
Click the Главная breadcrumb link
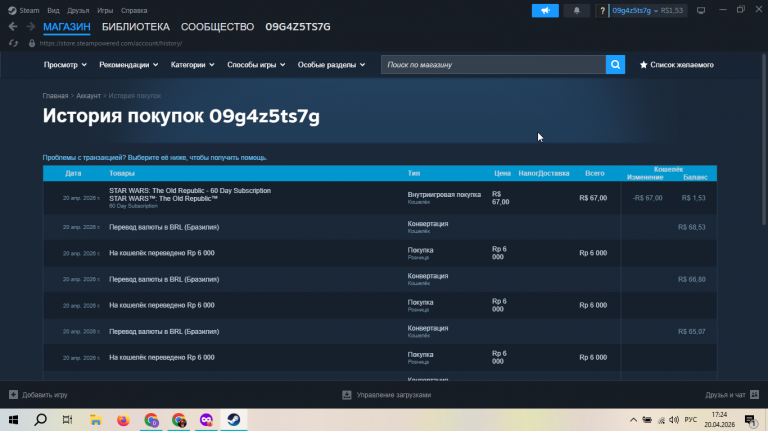[55, 96]
